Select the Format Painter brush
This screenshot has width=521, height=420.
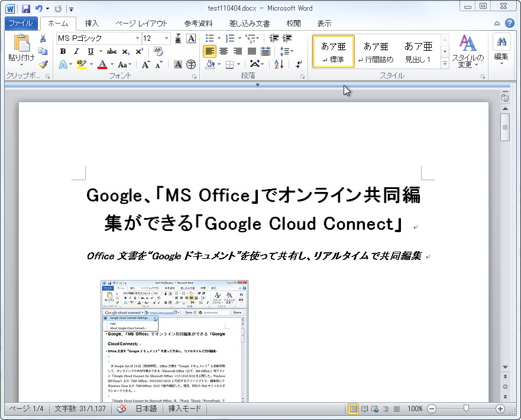point(43,64)
